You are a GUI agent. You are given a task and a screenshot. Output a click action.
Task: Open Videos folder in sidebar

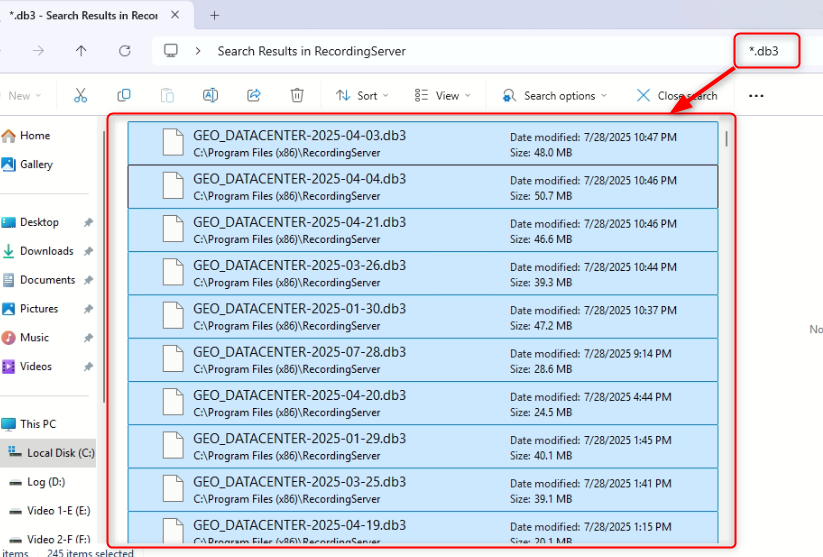coord(27,366)
